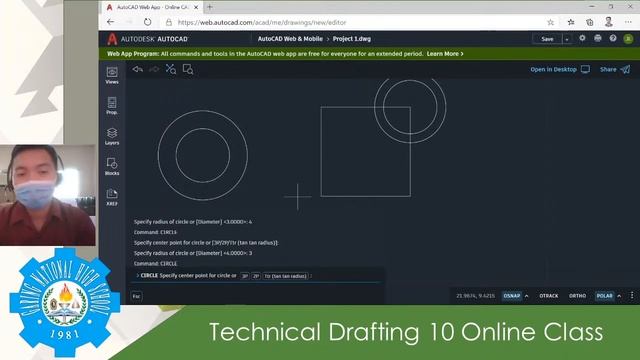Expand POLAR settings arrow

coord(619,296)
